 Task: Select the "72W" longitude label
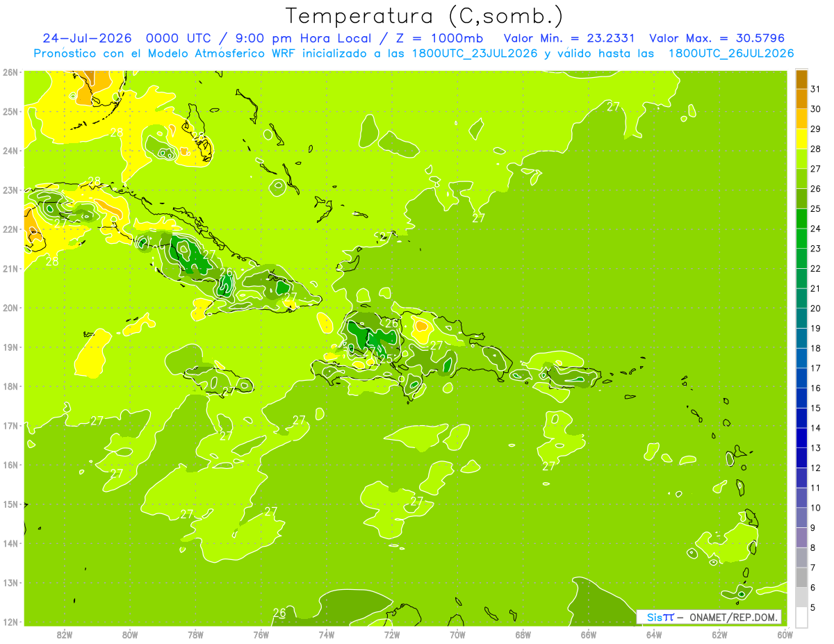tap(392, 634)
